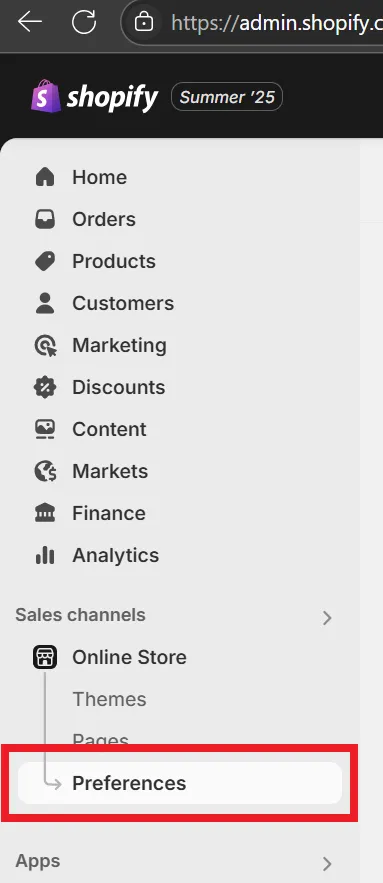Open Discounts using percent badge icon
The image size is (383, 883).
click(45, 387)
